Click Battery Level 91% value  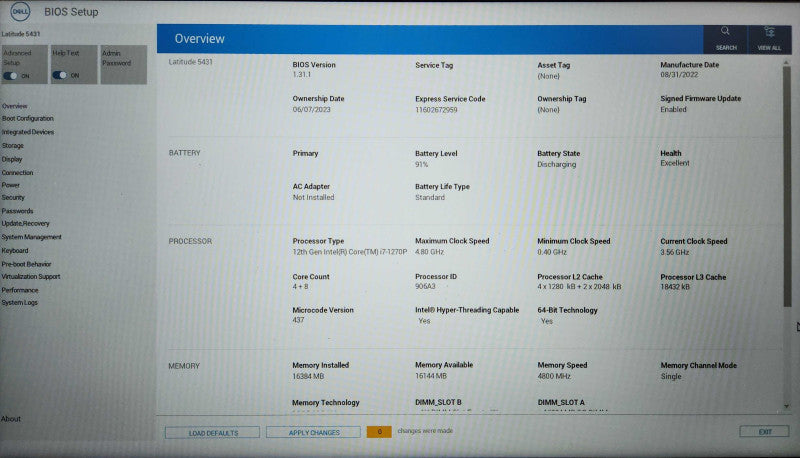421,164
